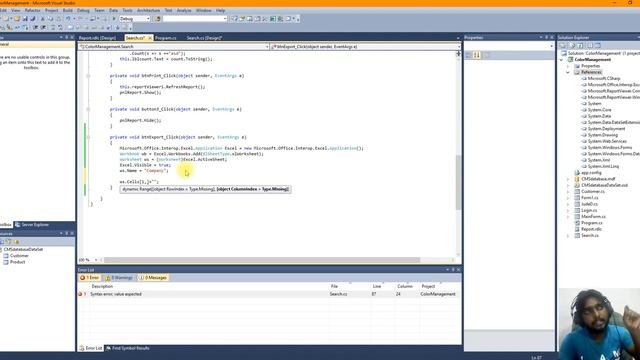
Task: Expand the Properties node in Solution Explorer
Action: [568, 66]
